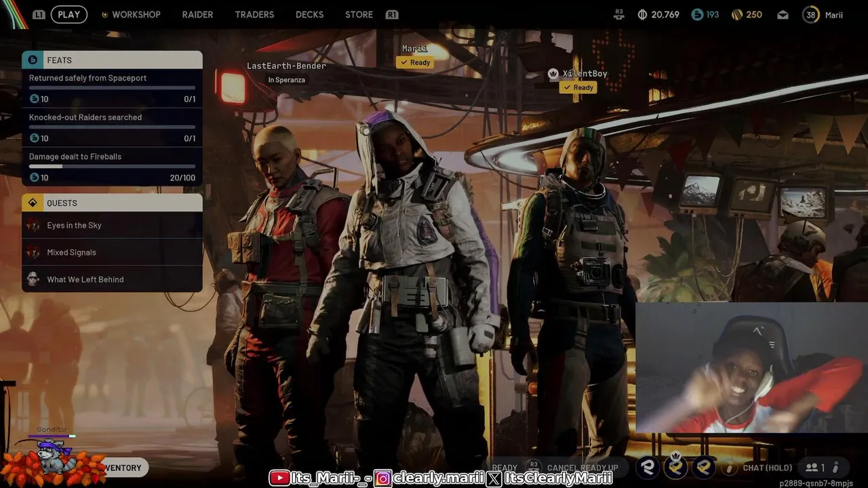This screenshot has height=488, width=868.
Task: Click the R3 prompt next to Cancel Ready Up
Action: (x=534, y=467)
